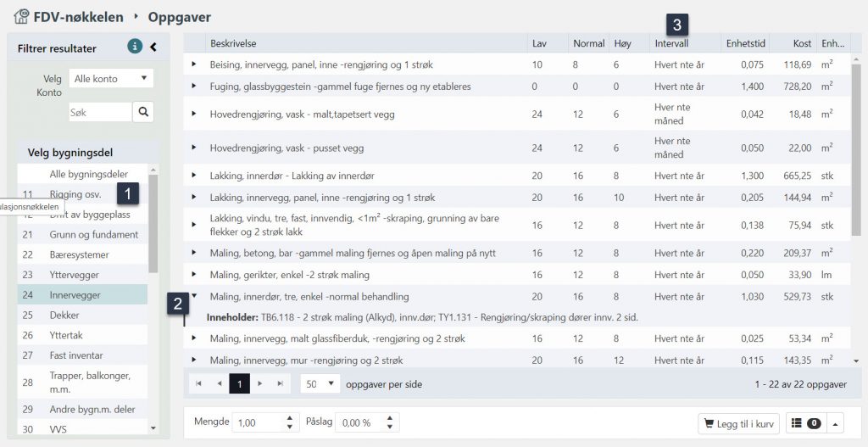Expand the cart menu caret
This screenshot has height=447, width=868.
click(x=835, y=422)
